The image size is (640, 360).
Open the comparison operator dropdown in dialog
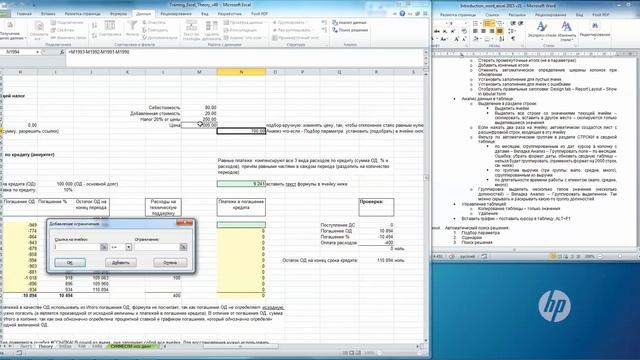click(129, 247)
